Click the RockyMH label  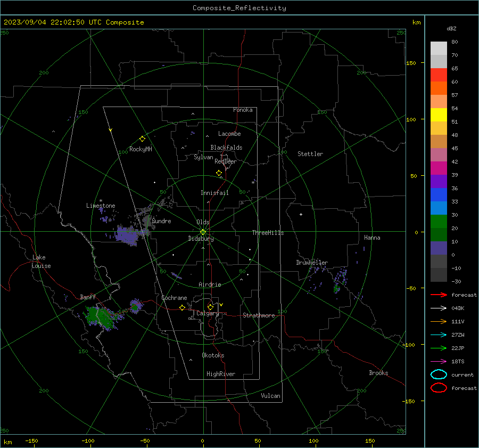[141, 149]
